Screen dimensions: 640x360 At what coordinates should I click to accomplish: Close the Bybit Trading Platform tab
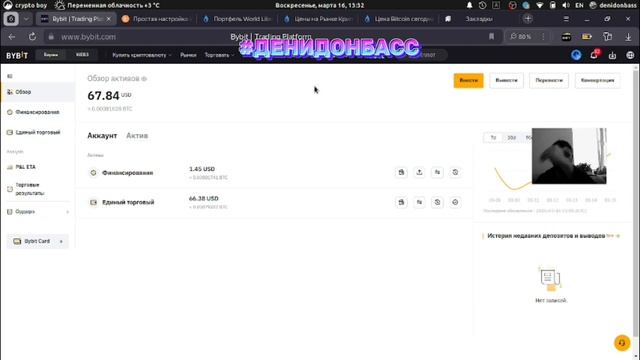point(109,19)
